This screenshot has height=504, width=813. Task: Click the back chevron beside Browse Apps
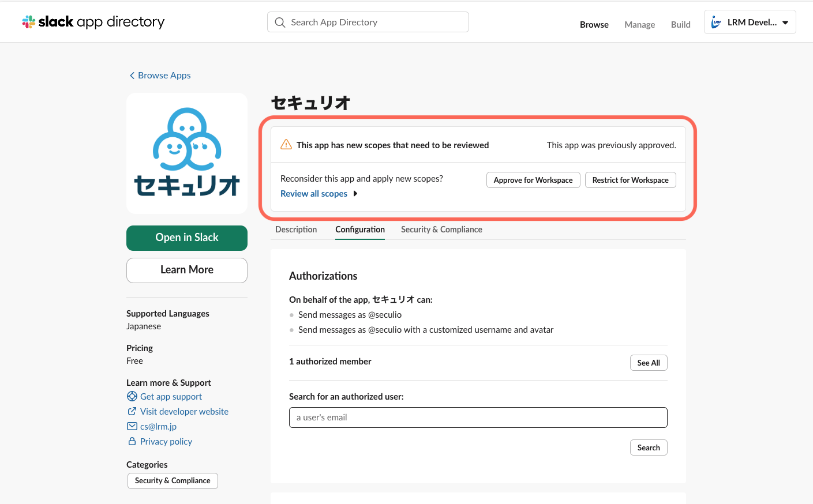[132, 76]
